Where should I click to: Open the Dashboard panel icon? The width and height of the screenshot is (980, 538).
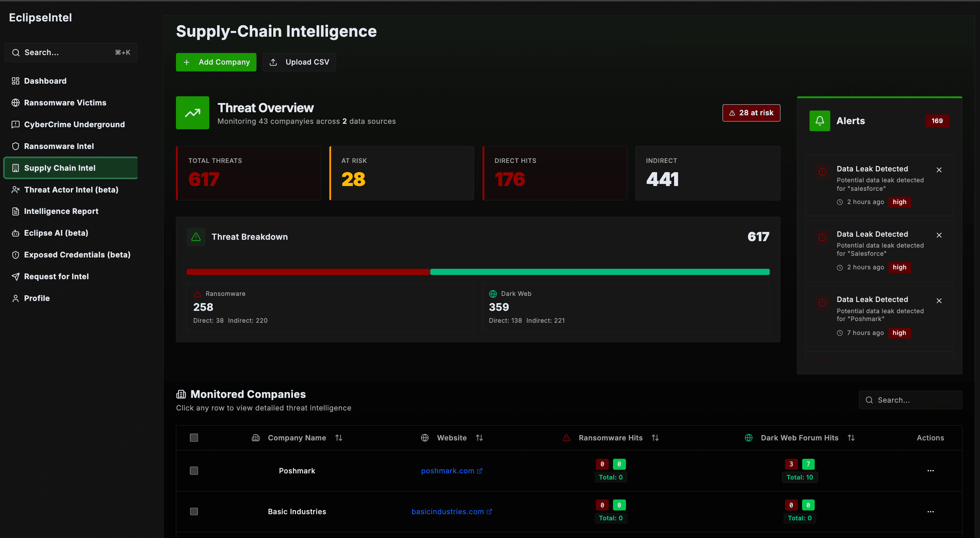click(16, 81)
